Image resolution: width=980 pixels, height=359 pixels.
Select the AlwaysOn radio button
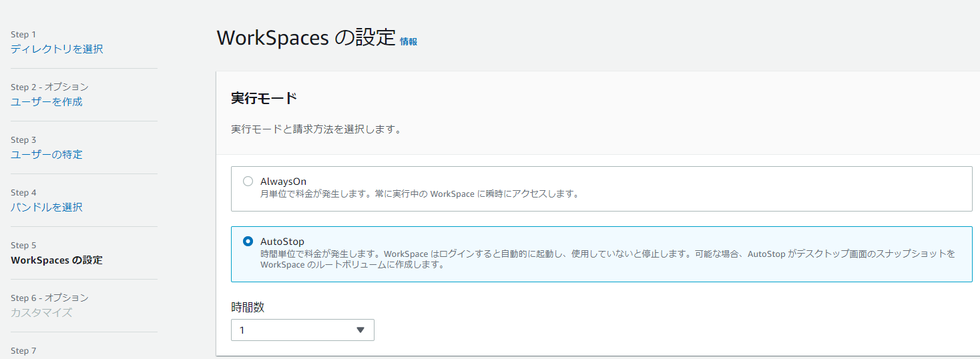coord(248,182)
